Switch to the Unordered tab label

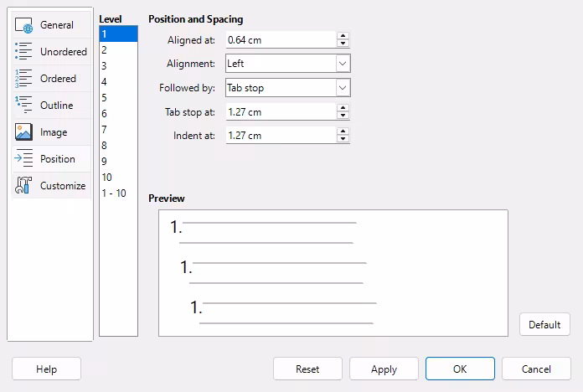click(63, 52)
